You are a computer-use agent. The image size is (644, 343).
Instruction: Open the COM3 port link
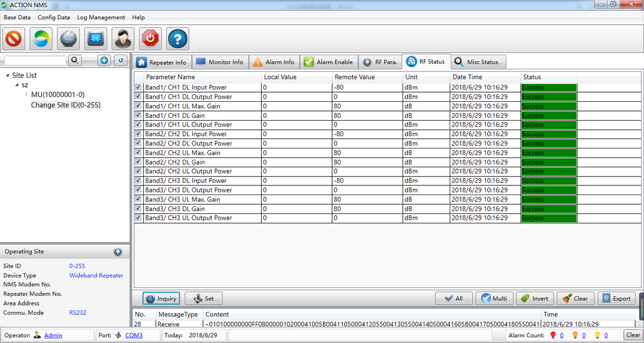coord(134,335)
